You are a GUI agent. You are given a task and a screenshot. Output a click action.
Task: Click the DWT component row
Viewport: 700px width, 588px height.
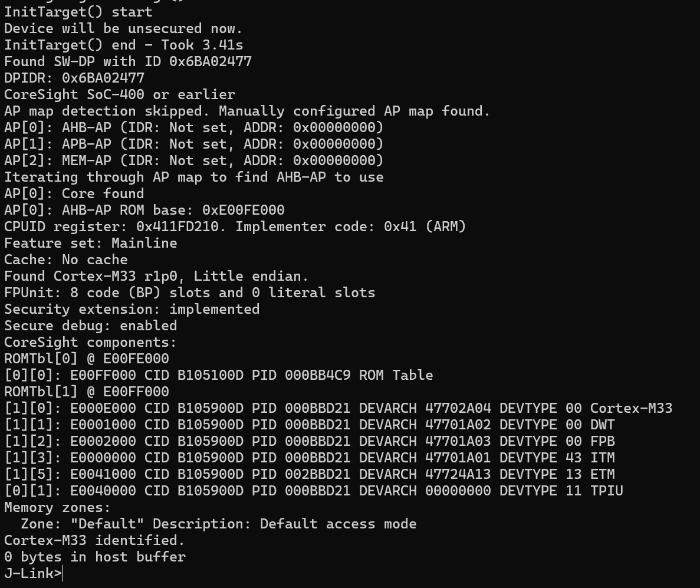tap(309, 425)
